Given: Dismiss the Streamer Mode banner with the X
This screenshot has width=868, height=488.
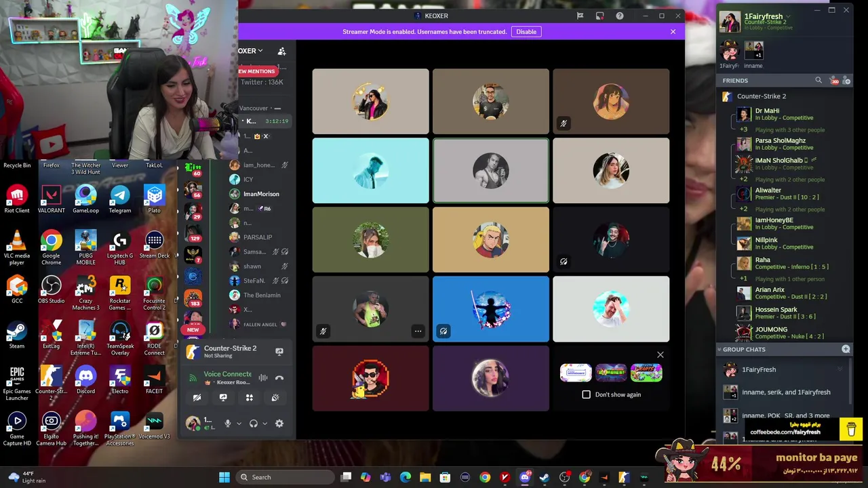Looking at the screenshot, I should [x=673, y=32].
